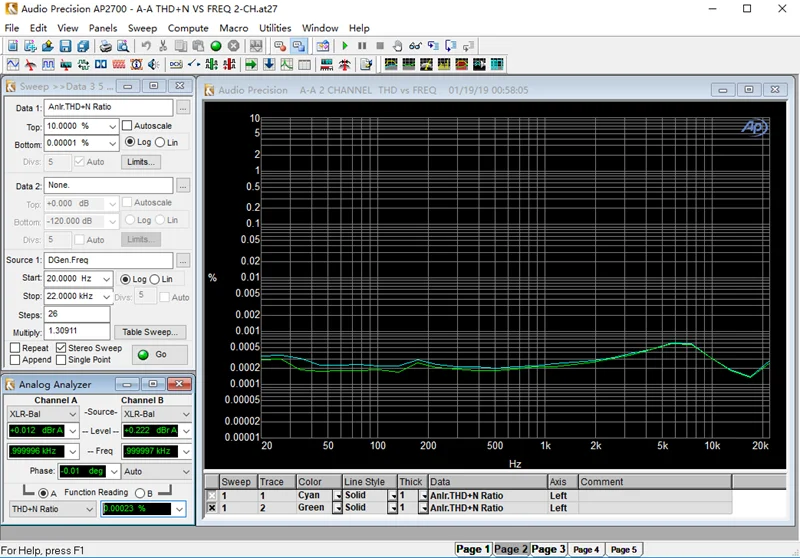The height and width of the screenshot is (558, 800).
Task: Click the Print icon in the toolbar
Action: tap(105, 46)
